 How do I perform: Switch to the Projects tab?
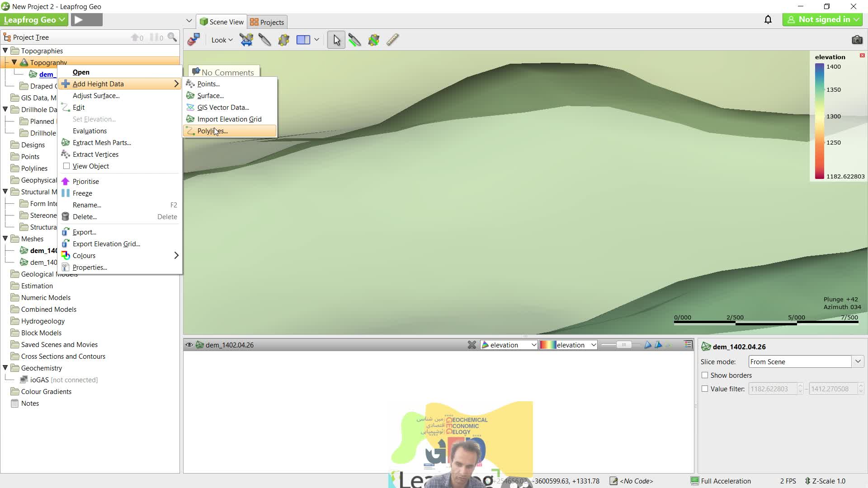(267, 22)
